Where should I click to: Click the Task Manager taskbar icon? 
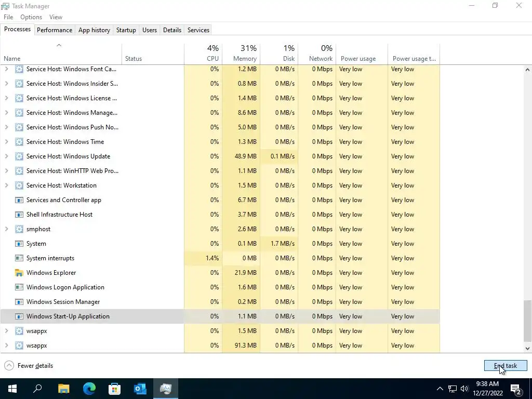[x=166, y=389]
